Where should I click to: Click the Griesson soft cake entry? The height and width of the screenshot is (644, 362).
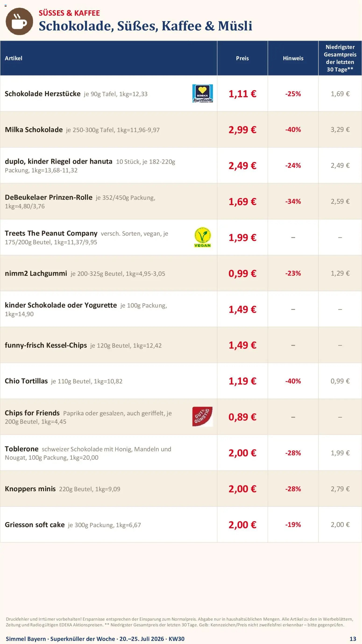tap(35, 525)
